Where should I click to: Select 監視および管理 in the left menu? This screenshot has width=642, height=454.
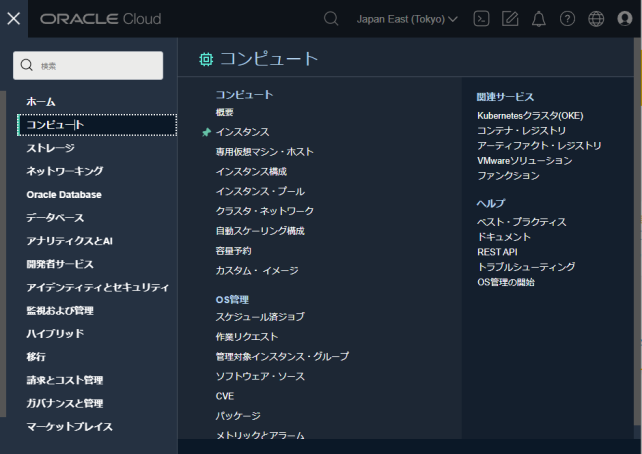coord(60,311)
